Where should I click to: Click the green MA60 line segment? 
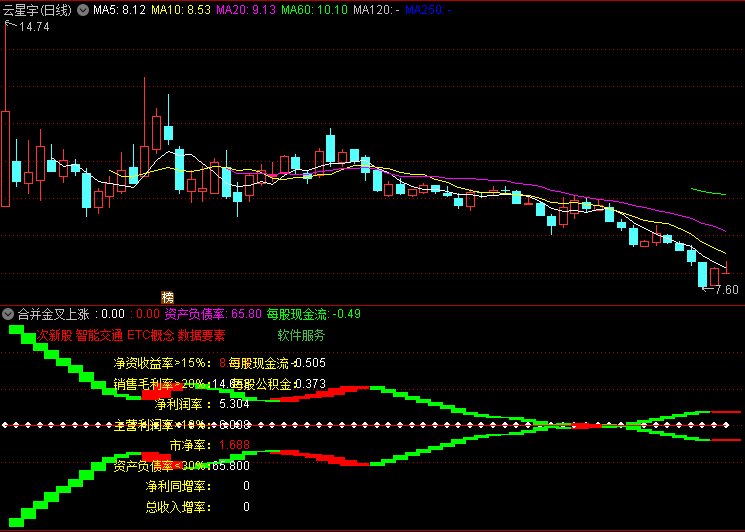[x=708, y=191]
